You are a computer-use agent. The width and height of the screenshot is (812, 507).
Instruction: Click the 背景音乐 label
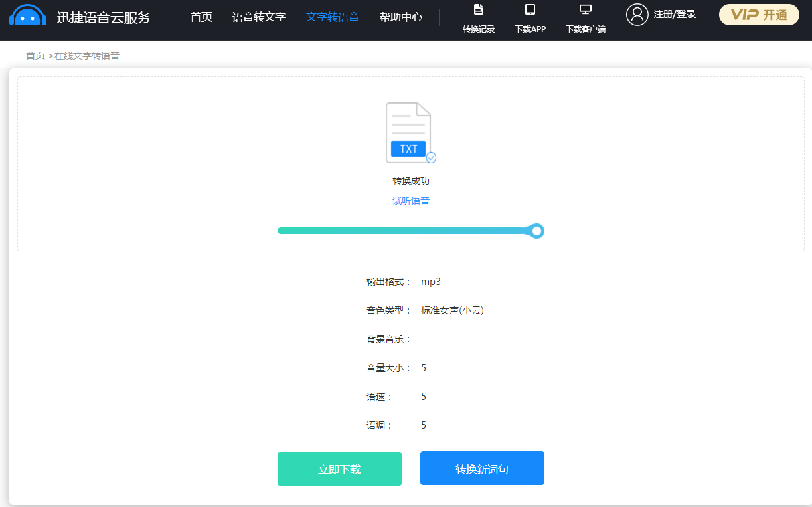pyautogui.click(x=389, y=339)
